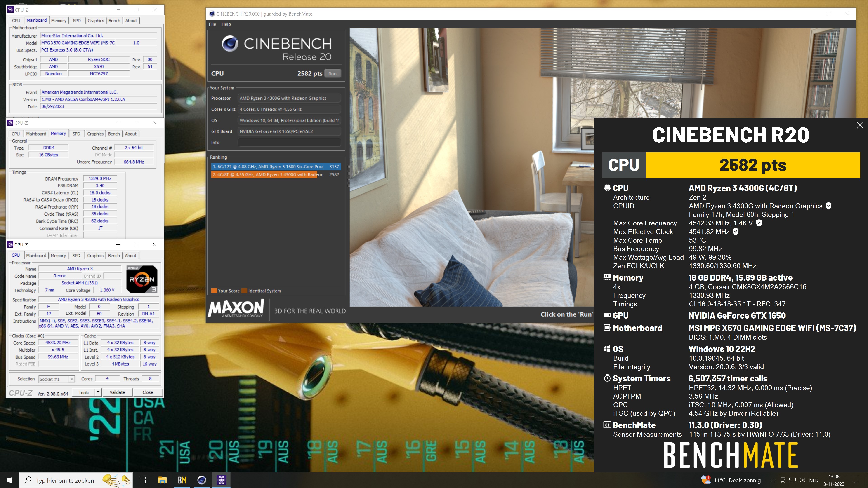
Task: Open CPU tab in top CPU-Z window
Action: [x=16, y=21]
